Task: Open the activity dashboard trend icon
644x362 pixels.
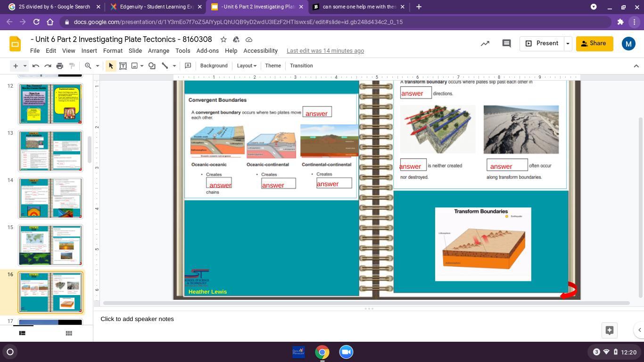Action: tap(485, 43)
